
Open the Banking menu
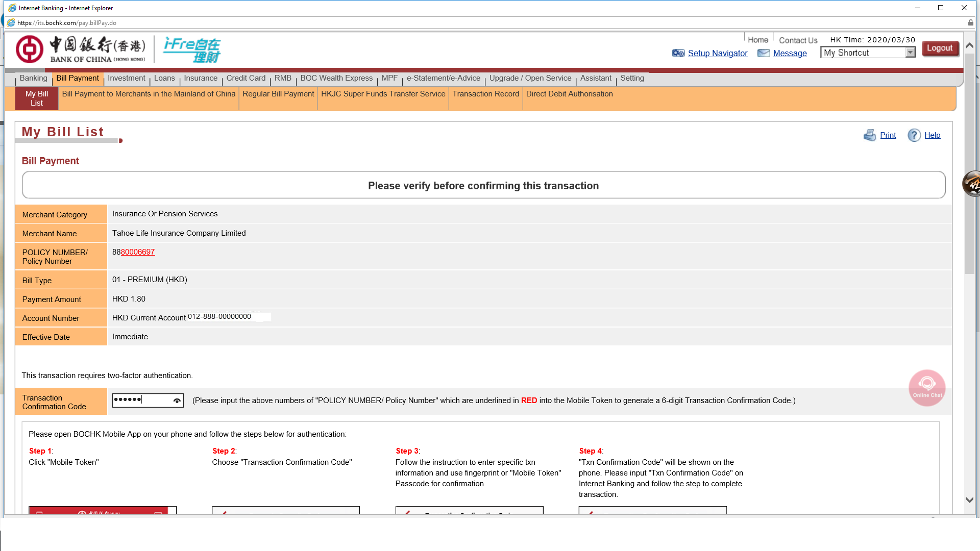(33, 78)
